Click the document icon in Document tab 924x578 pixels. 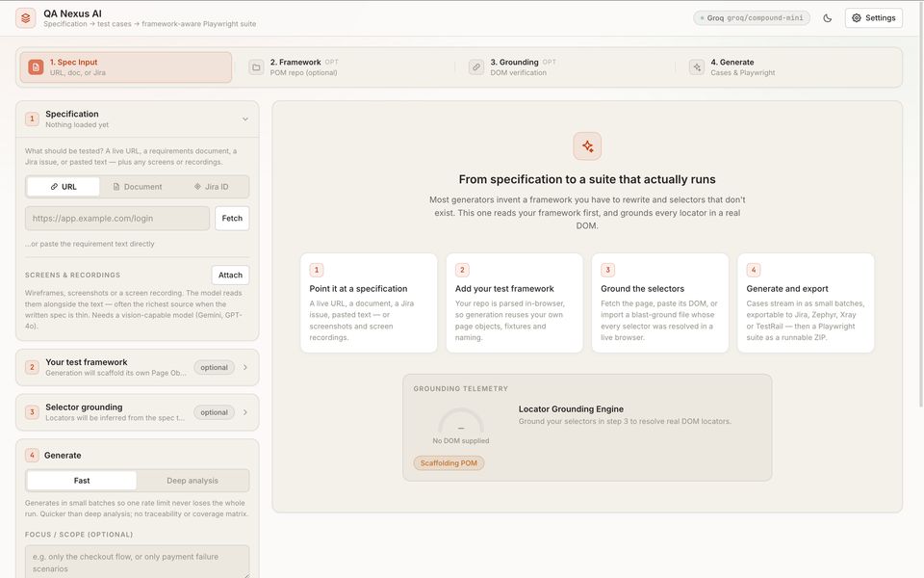click(x=116, y=186)
